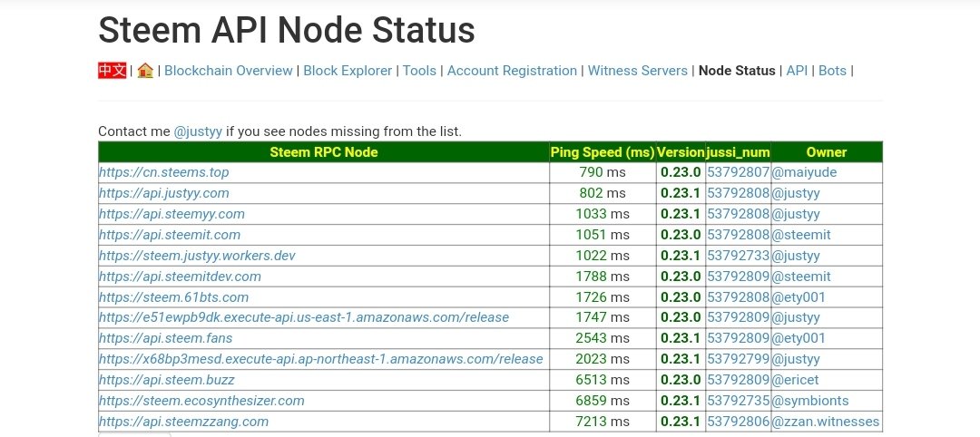Switch language with the red Chinese icon

click(x=113, y=71)
